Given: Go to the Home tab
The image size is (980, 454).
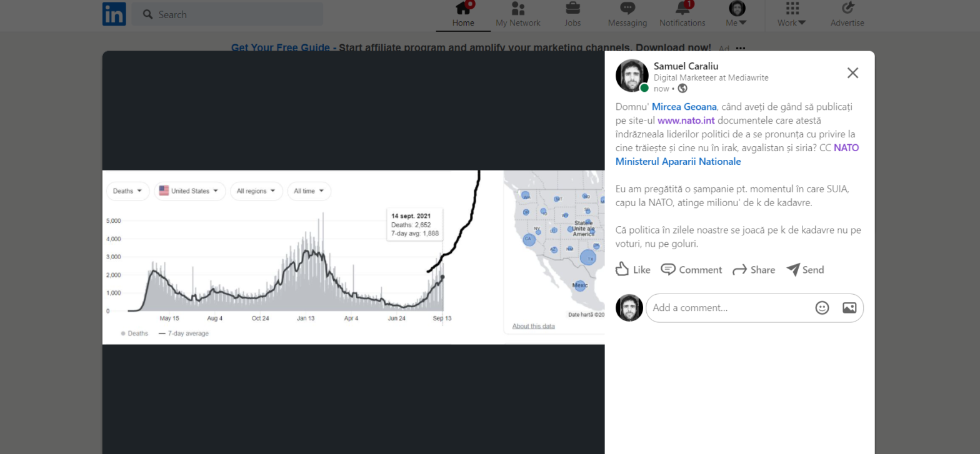Looking at the screenshot, I should tap(463, 15).
